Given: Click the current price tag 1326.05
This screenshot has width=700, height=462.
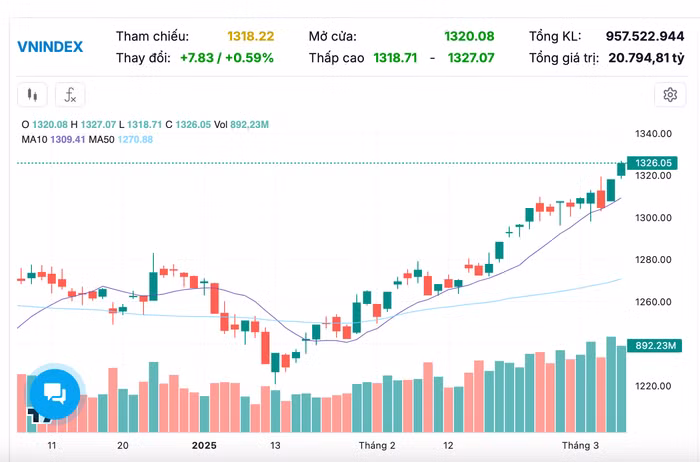Looking at the screenshot, I should [654, 163].
